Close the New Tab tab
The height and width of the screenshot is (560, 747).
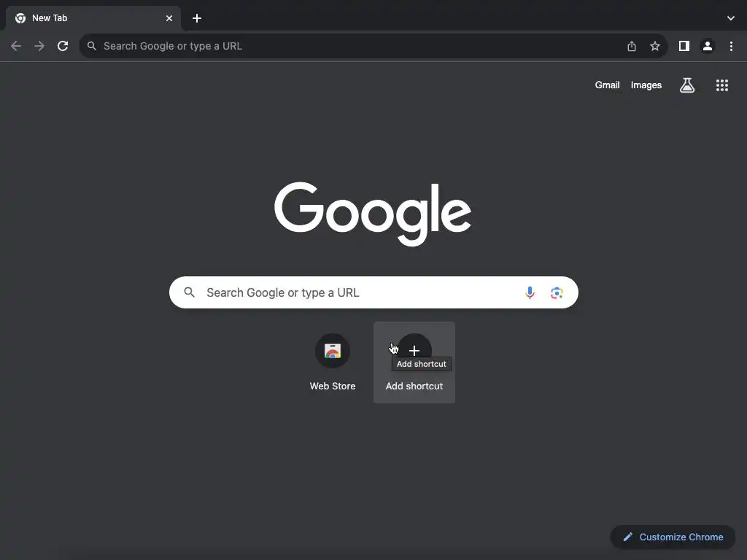pos(169,18)
